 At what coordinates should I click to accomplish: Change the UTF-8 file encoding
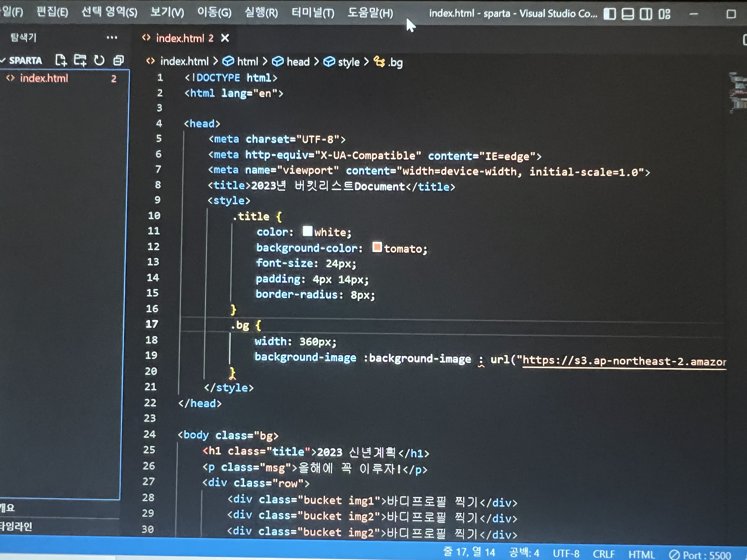566,554
